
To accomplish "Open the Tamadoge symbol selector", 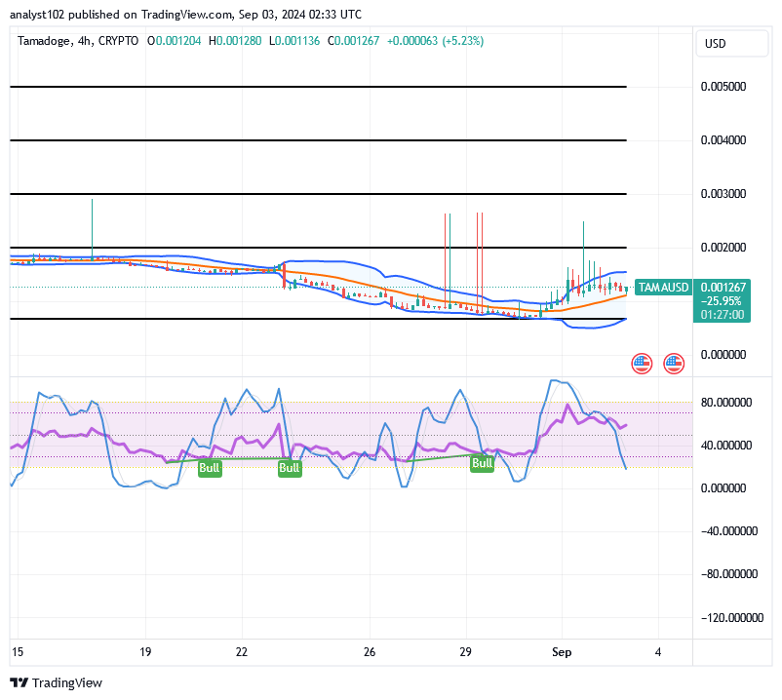I will click(44, 42).
